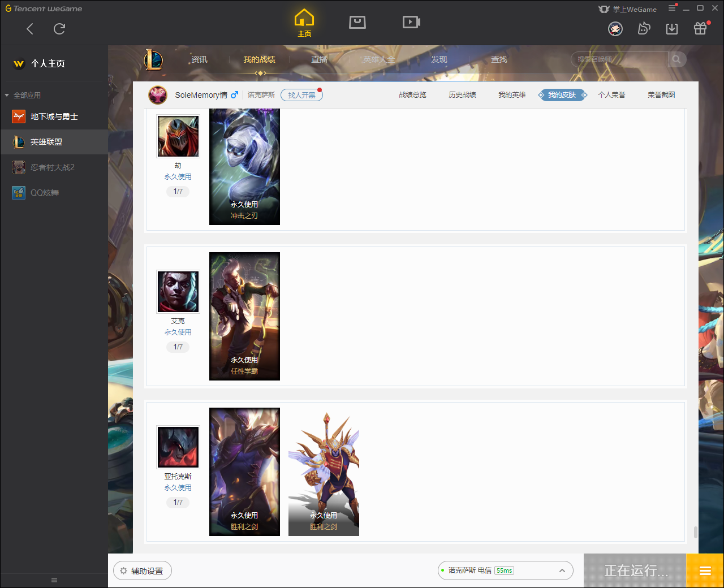Open the 历史战绩 sub-tab
The width and height of the screenshot is (724, 588).
[462, 95]
